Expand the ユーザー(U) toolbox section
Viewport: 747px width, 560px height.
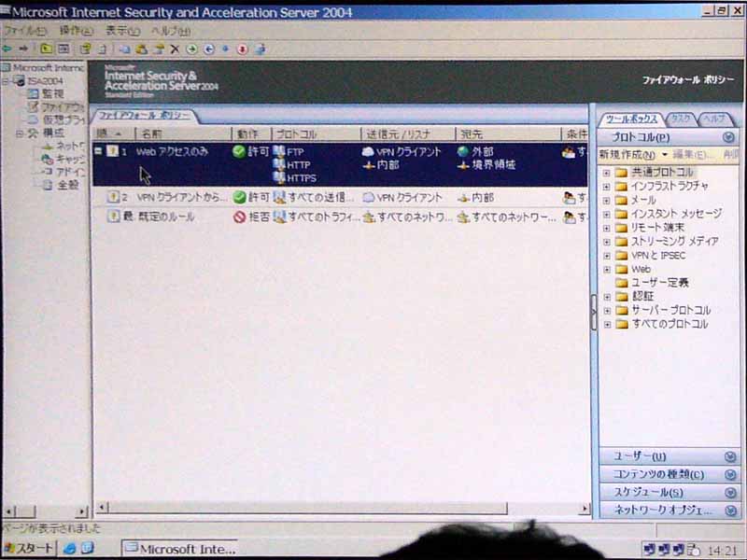pos(730,456)
